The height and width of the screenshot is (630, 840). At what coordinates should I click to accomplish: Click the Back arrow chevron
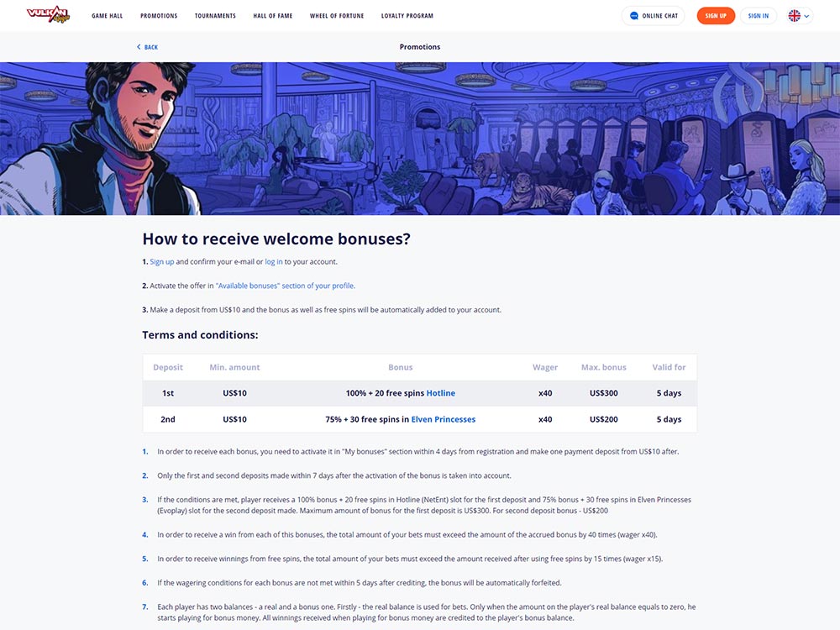[139, 46]
